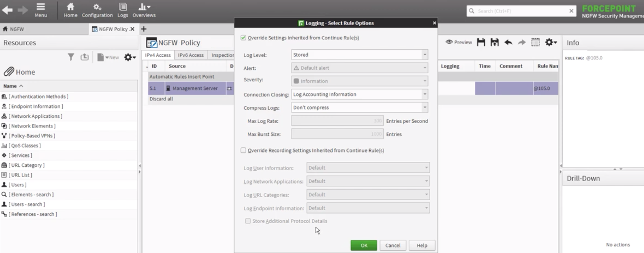Click the dotted selection tool icon

535,42
